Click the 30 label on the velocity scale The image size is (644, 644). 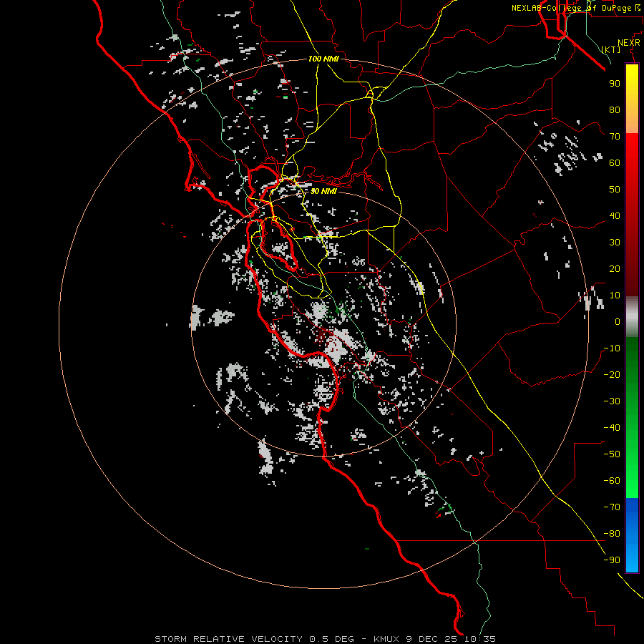pyautogui.click(x=615, y=243)
